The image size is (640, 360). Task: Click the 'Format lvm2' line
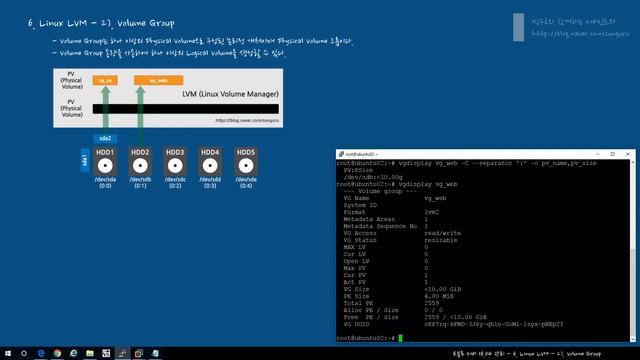click(391, 212)
